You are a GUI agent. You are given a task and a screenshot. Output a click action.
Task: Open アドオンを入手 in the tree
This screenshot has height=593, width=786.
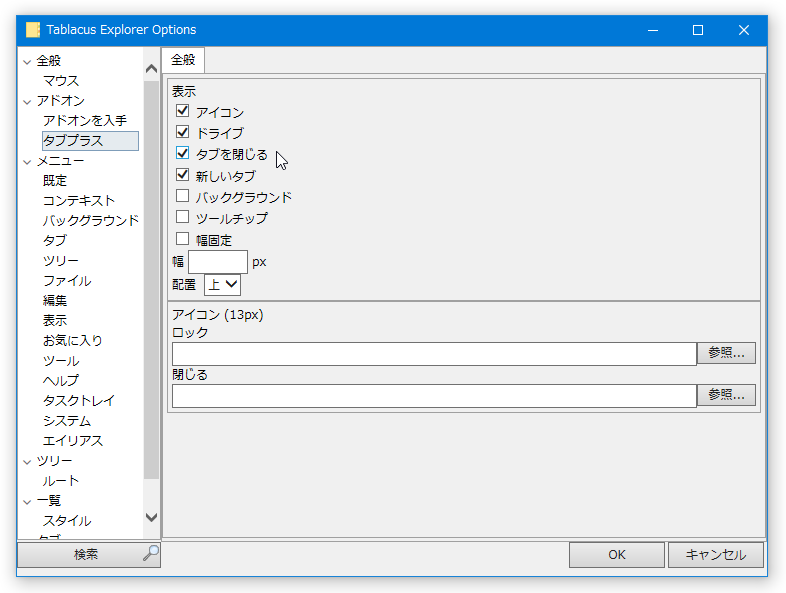pyautogui.click(x=85, y=121)
